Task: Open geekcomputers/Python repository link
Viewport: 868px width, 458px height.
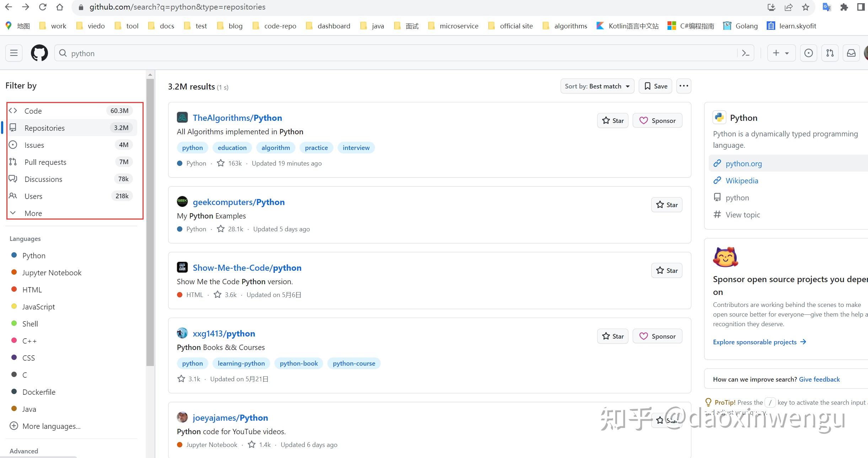Action: (239, 202)
